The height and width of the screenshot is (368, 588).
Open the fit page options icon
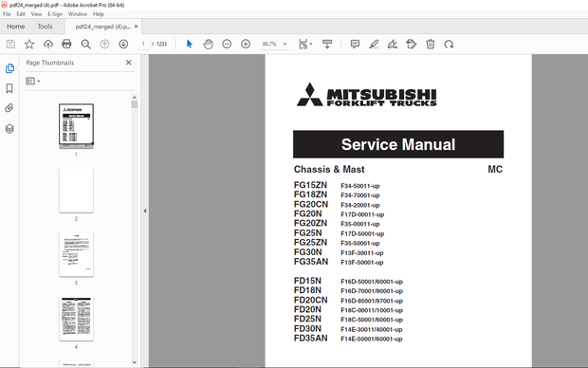(x=305, y=45)
